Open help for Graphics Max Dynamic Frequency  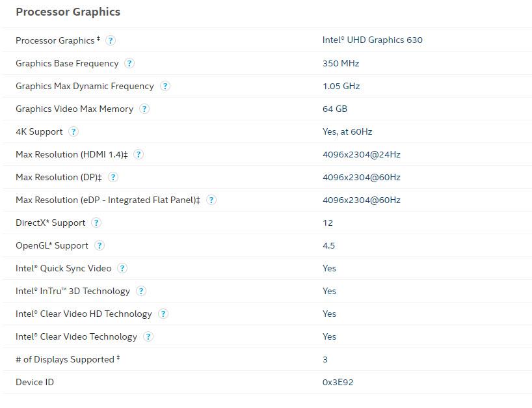coord(165,86)
